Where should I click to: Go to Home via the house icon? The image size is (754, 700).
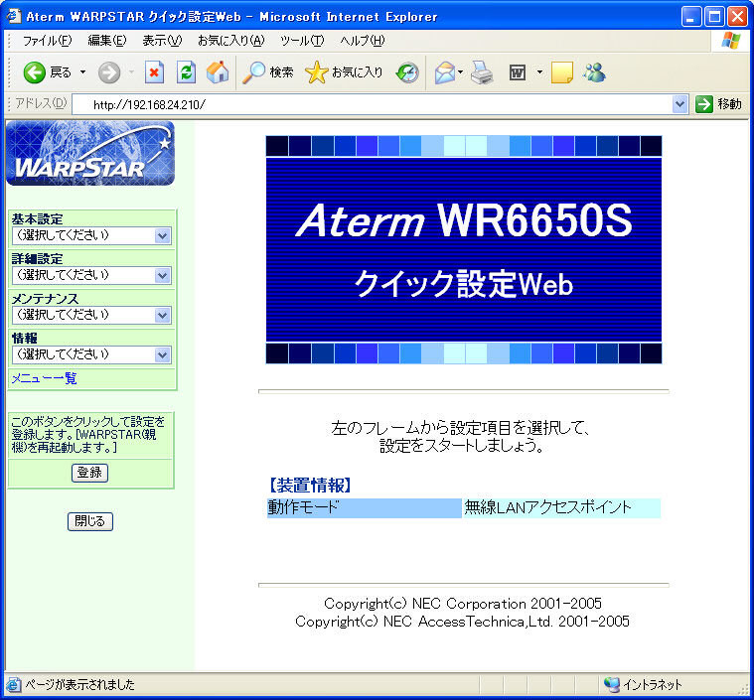[217, 72]
